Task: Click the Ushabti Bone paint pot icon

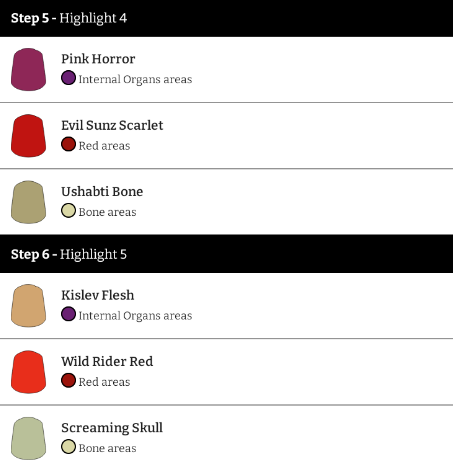Action: [x=28, y=202]
